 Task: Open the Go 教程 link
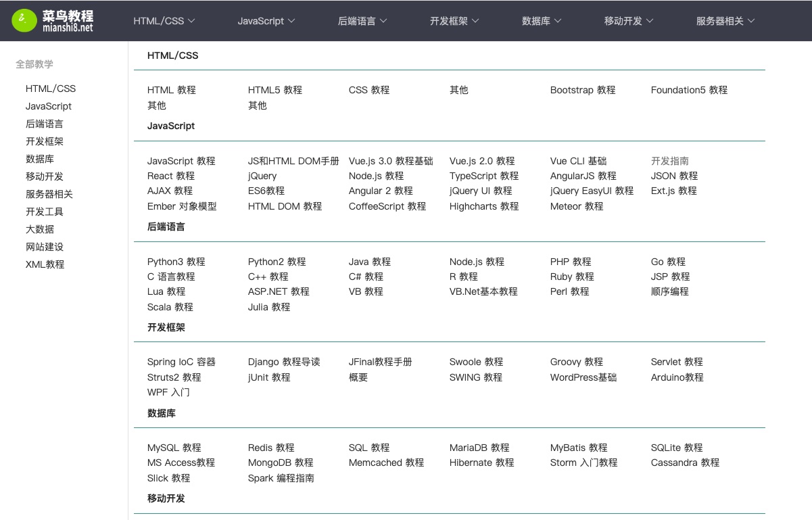pyautogui.click(x=668, y=262)
